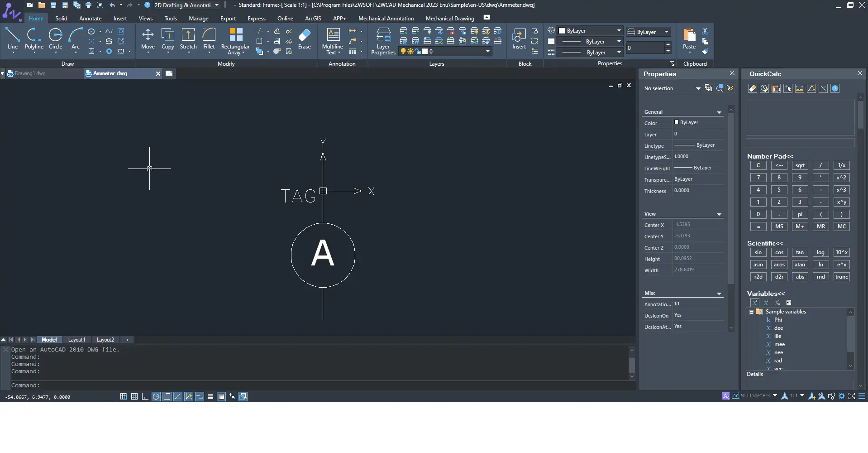Open the Mechanical Annotation tab
Screen dimensions: 868x453
tap(386, 19)
